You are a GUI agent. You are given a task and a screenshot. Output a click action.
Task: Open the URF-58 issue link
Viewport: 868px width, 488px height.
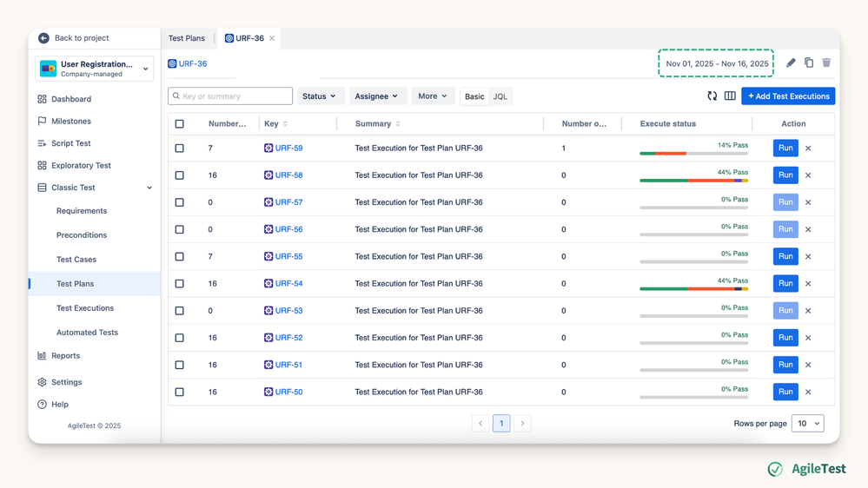coord(289,175)
